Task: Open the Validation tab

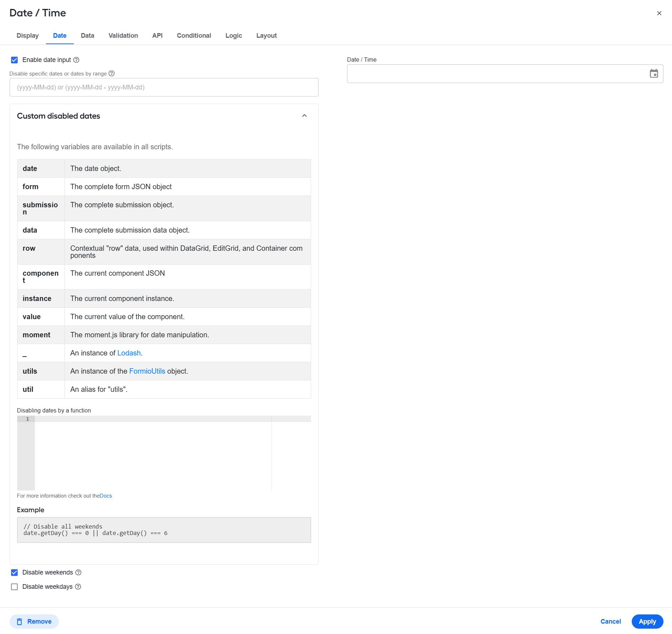Action: tap(123, 36)
